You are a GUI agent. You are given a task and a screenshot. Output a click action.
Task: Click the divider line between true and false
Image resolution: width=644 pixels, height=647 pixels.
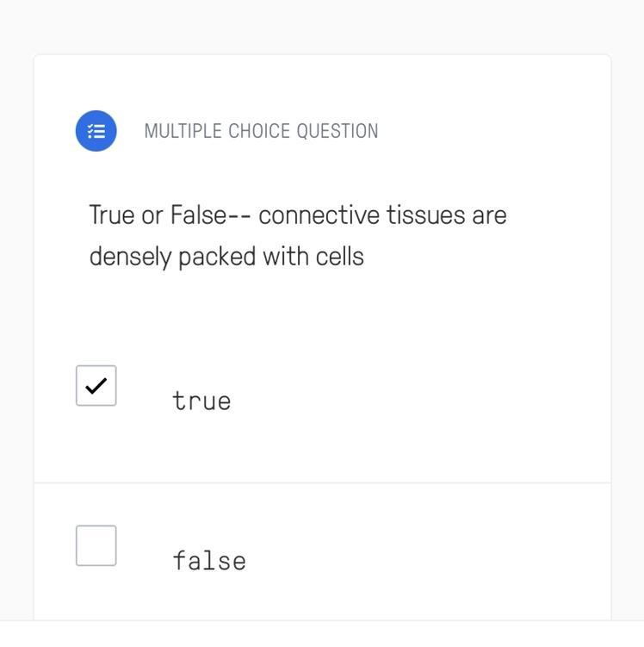pyautogui.click(x=322, y=482)
